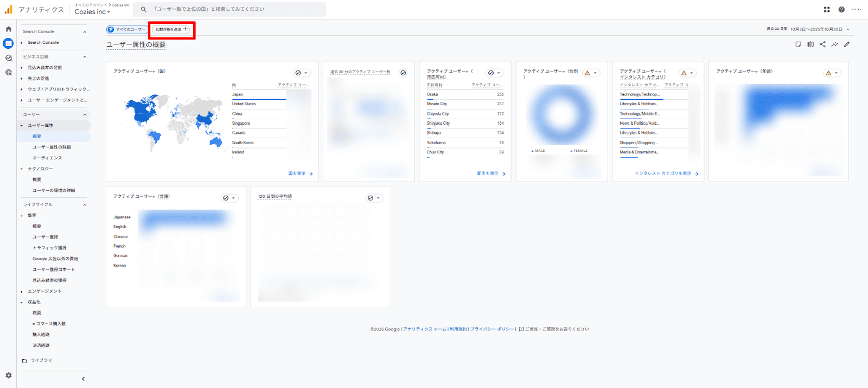
Task: Select 決済経路 in sidebar
Action: click(x=41, y=346)
